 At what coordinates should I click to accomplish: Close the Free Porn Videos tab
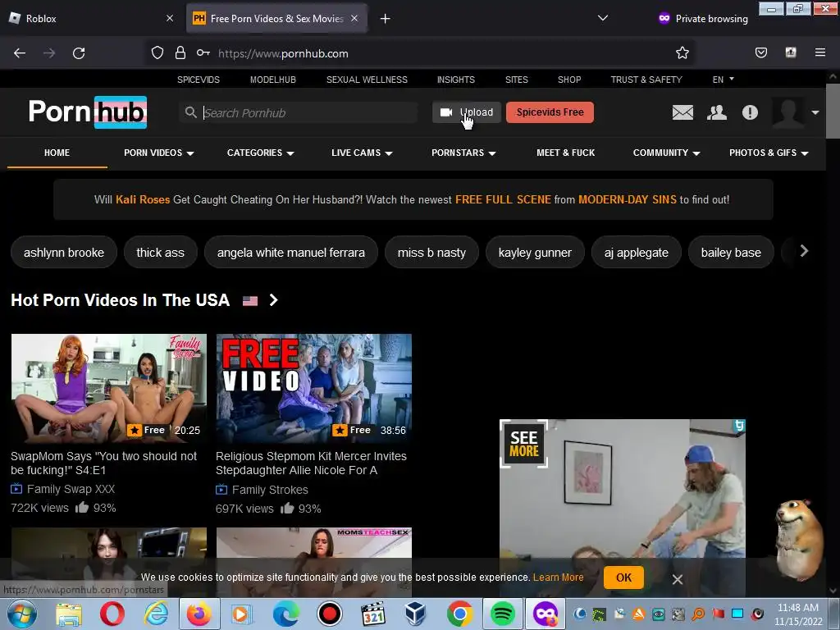point(354,18)
